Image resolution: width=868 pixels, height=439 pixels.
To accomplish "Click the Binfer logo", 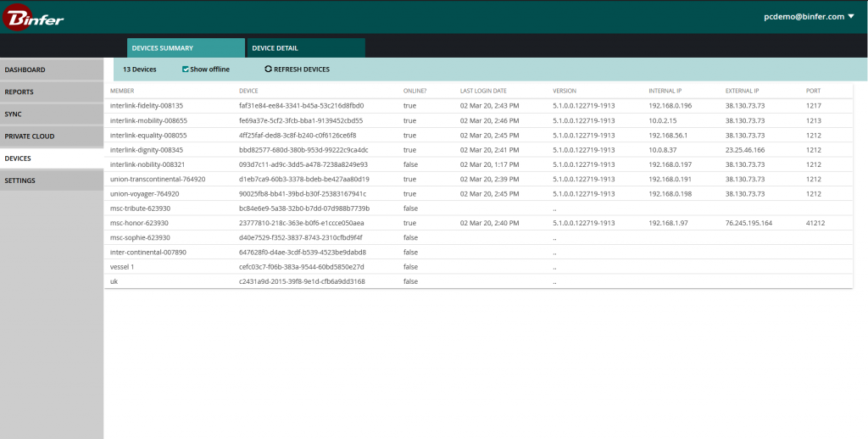I will [33, 17].
